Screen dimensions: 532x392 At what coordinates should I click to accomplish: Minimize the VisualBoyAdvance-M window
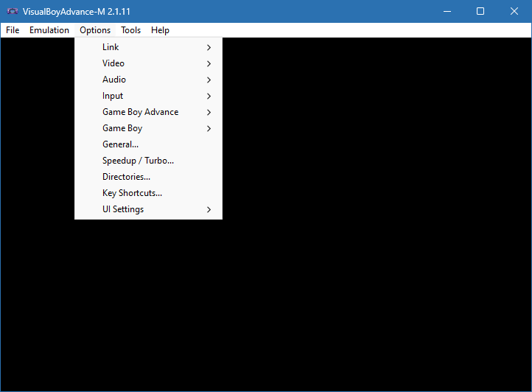click(447, 12)
